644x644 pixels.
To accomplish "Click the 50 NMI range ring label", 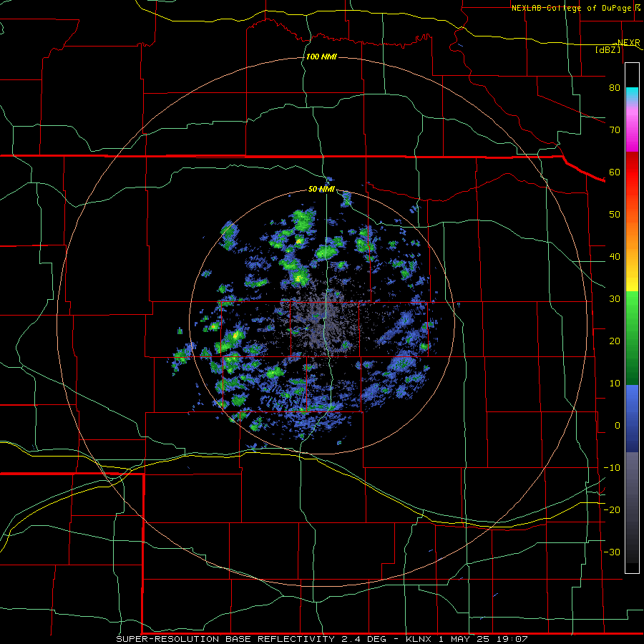I will click(321, 190).
